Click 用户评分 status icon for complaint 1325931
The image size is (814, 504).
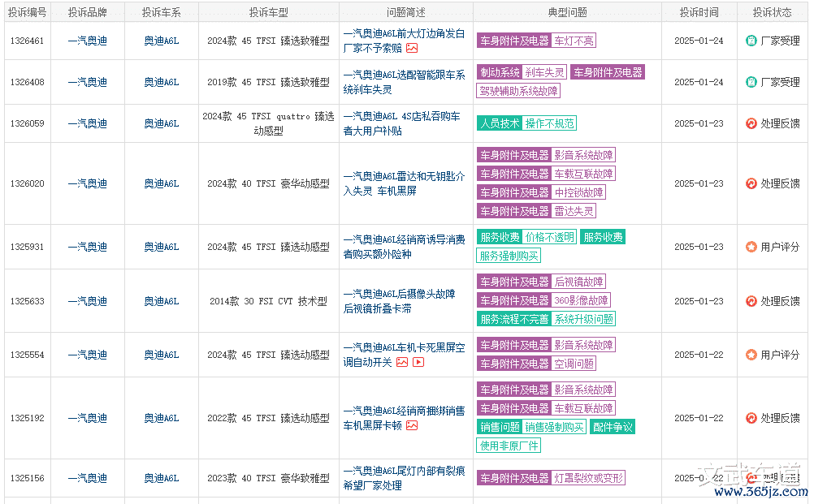pos(751,247)
